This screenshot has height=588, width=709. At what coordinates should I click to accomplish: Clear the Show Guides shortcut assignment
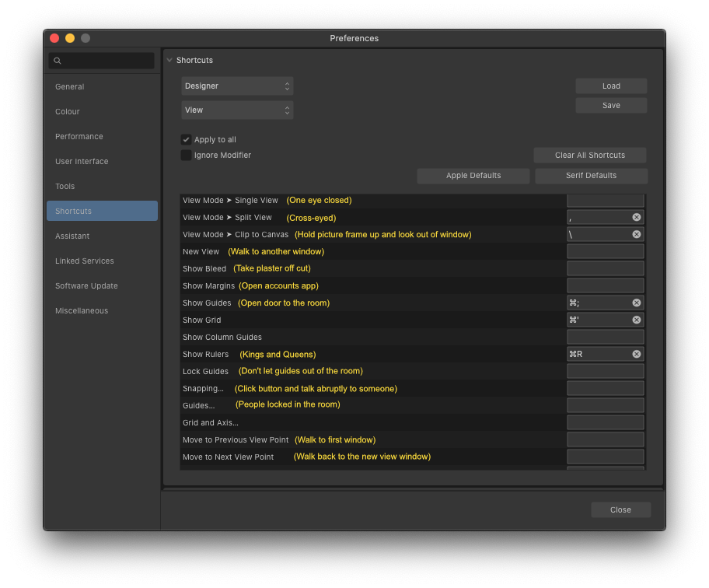(x=635, y=303)
